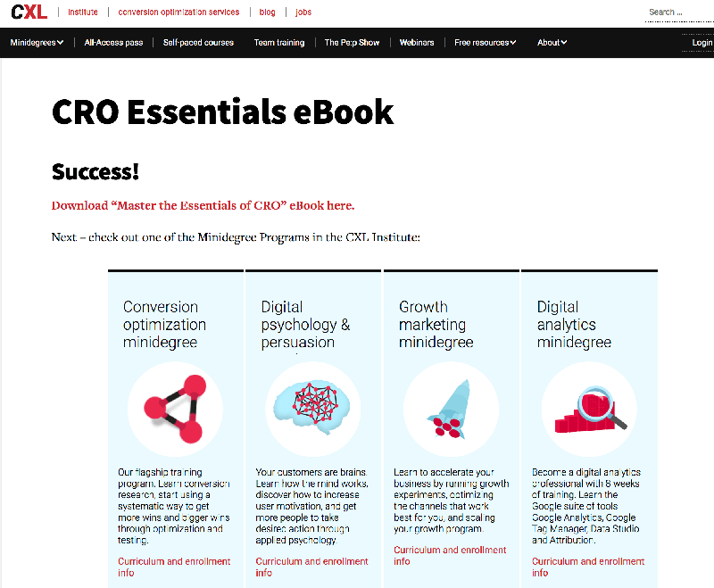This screenshot has width=714, height=588.
Task: Click the growth marketing rocket icon
Action: pos(452,409)
